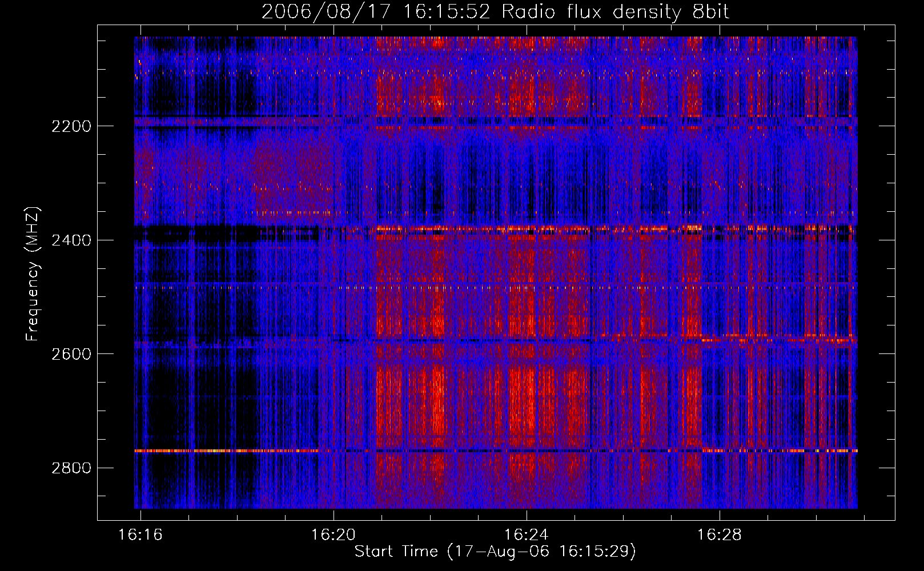Click the 2600 frequency tick label
The width and height of the screenshot is (924, 571).
coord(71,354)
